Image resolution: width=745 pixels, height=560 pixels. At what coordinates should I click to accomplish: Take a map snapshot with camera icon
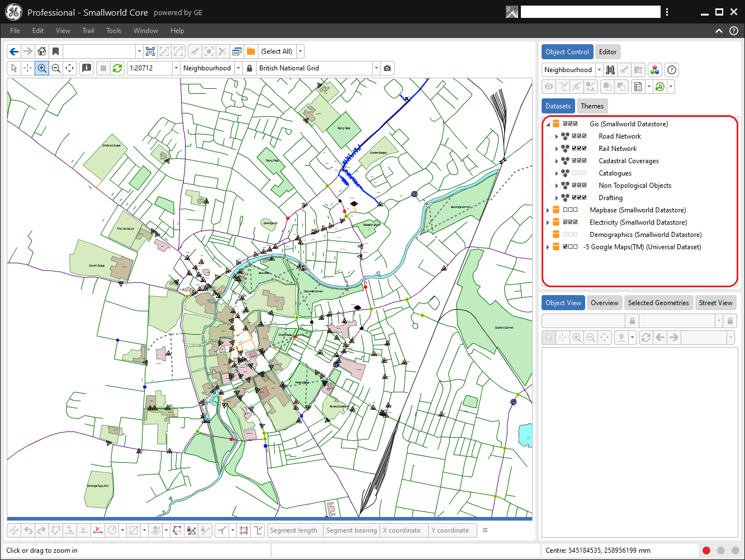[x=387, y=68]
